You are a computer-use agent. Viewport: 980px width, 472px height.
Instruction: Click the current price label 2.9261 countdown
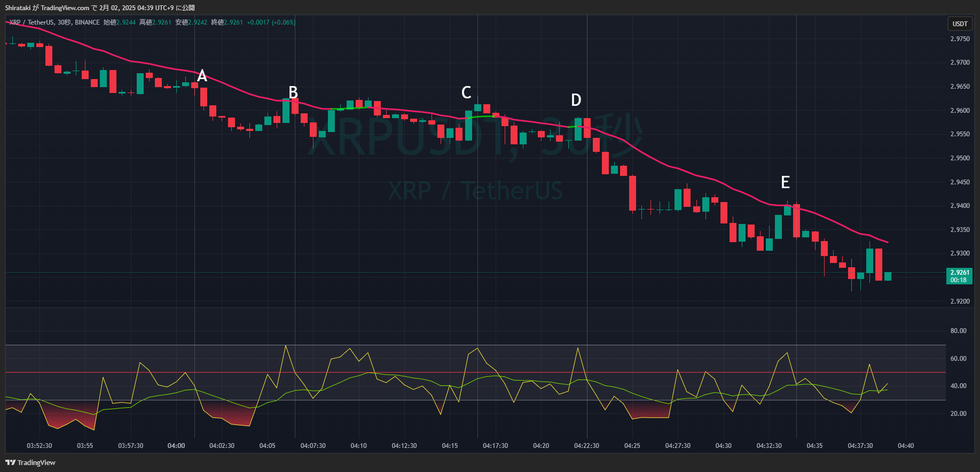point(960,276)
